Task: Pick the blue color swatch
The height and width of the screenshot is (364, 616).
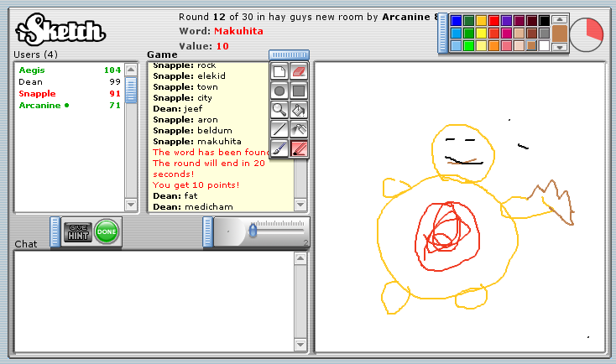Action: coord(456,21)
